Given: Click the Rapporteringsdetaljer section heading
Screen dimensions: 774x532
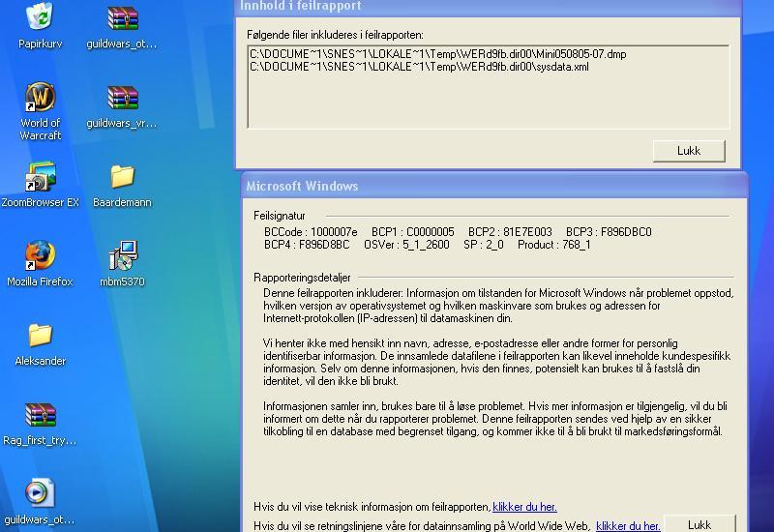Looking at the screenshot, I should point(302,278).
